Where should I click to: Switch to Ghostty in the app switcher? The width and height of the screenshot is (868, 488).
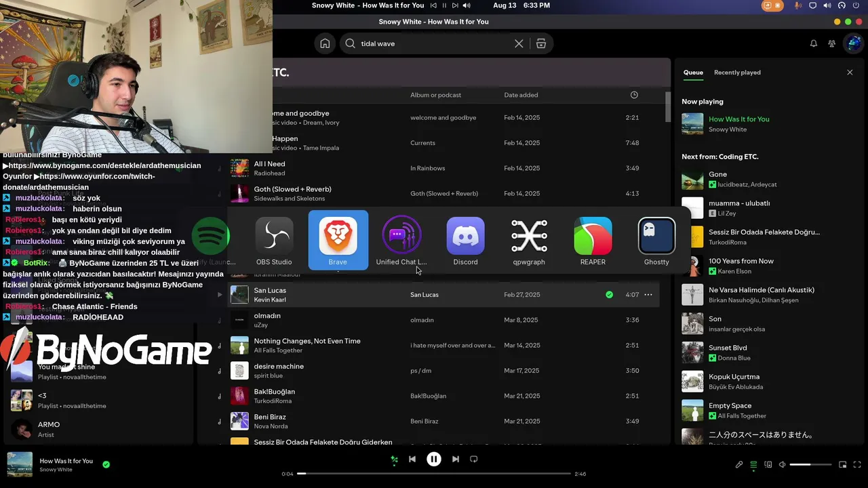[x=656, y=241]
